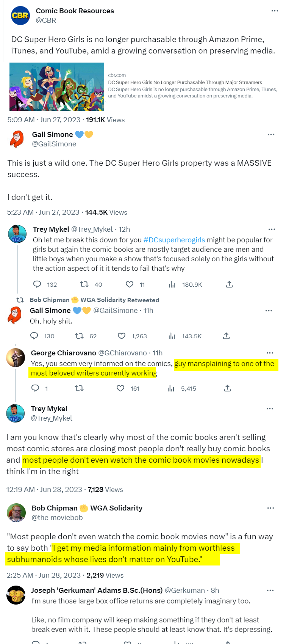286x644 pixels.
Task: Retweet Trey Mykel's tweet with 40 retweets
Action: coord(84,284)
